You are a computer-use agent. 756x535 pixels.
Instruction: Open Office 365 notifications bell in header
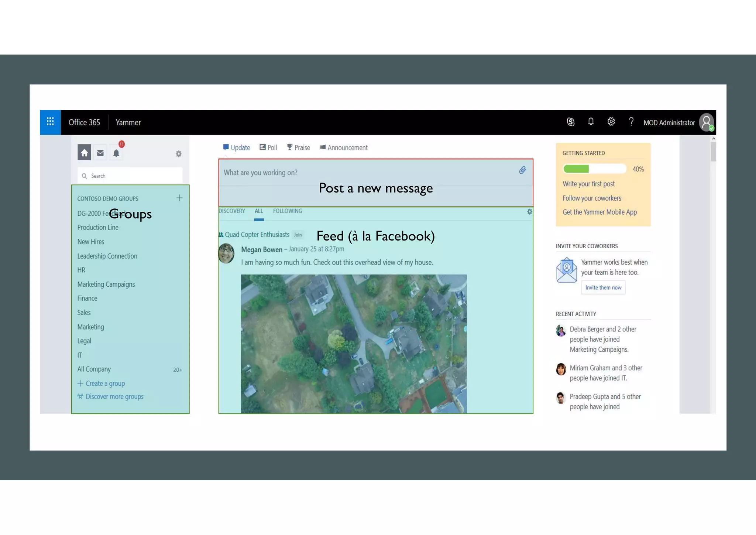point(591,122)
